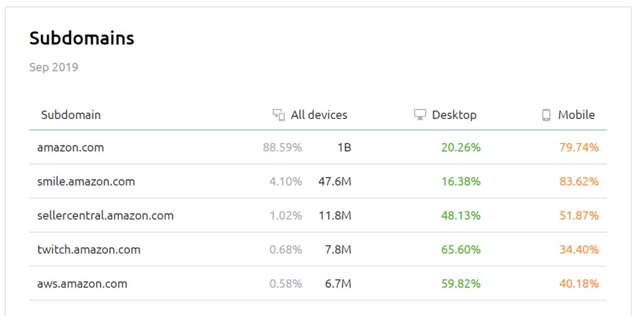Click the 1.02% share value

point(286,215)
